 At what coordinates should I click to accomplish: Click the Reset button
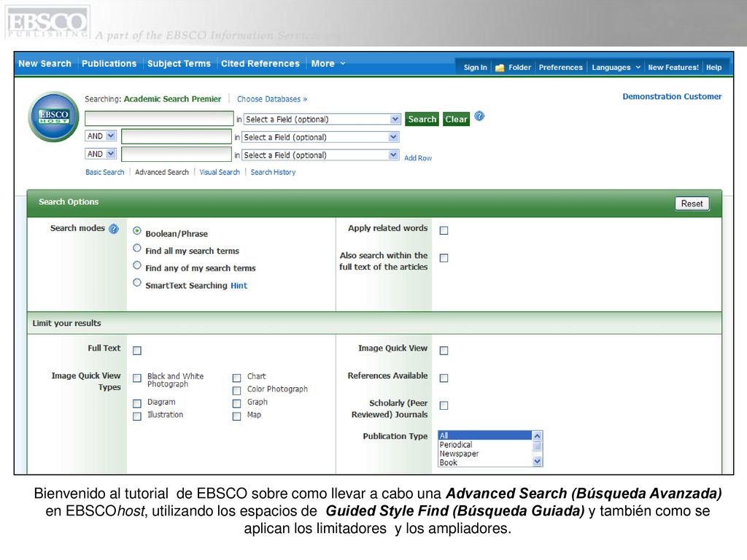692,203
